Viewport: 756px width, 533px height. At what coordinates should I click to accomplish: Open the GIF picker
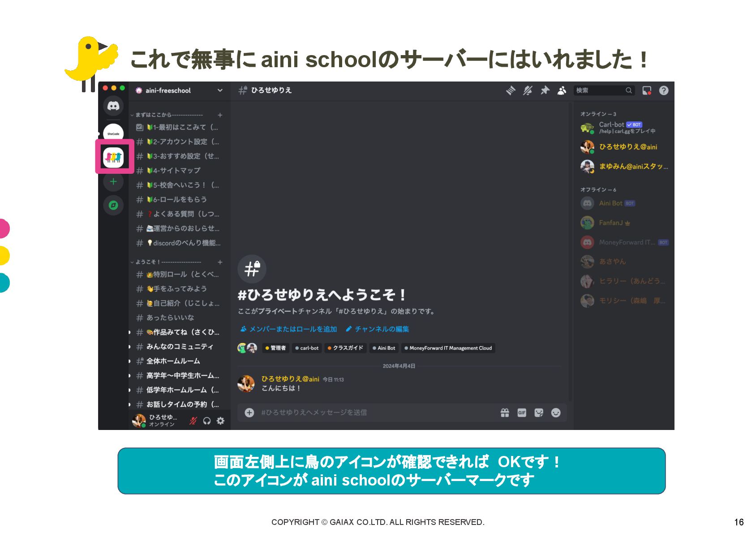click(522, 413)
